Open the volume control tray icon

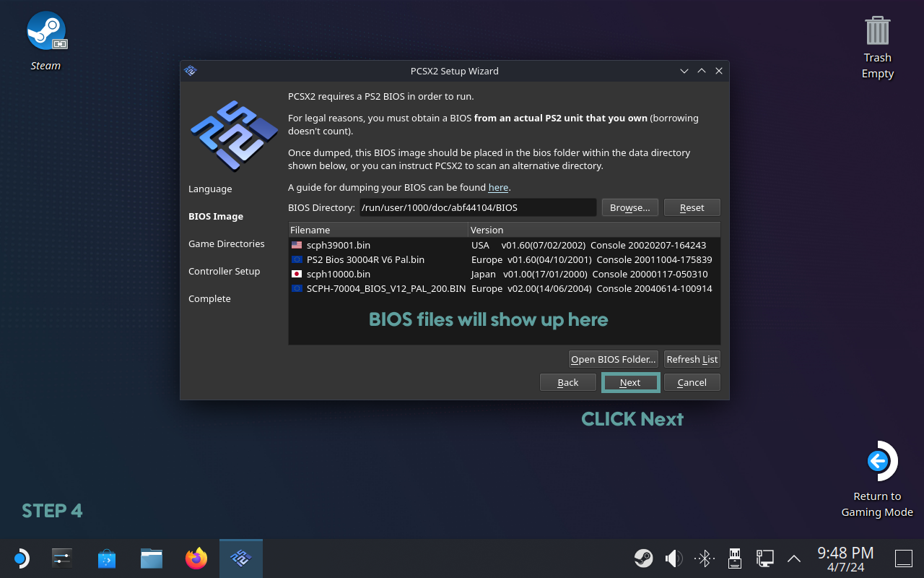[674, 558]
